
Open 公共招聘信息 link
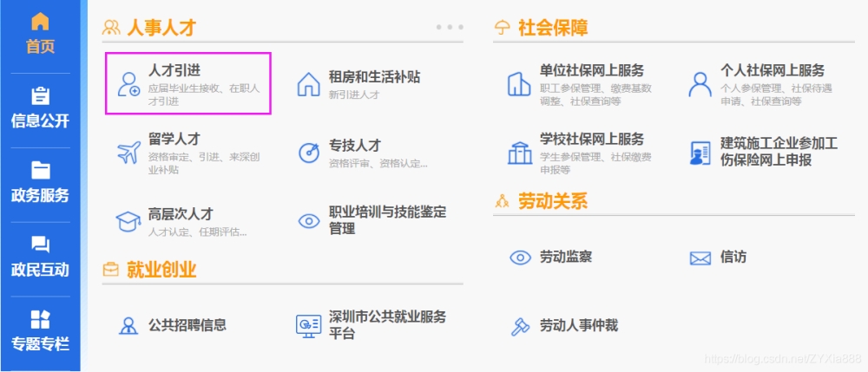[187, 325]
